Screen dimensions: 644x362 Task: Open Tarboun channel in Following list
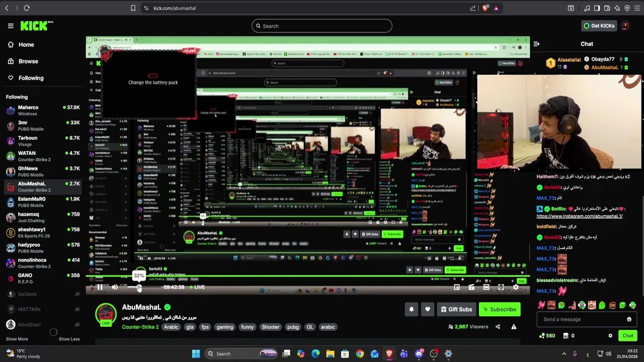coord(43,141)
